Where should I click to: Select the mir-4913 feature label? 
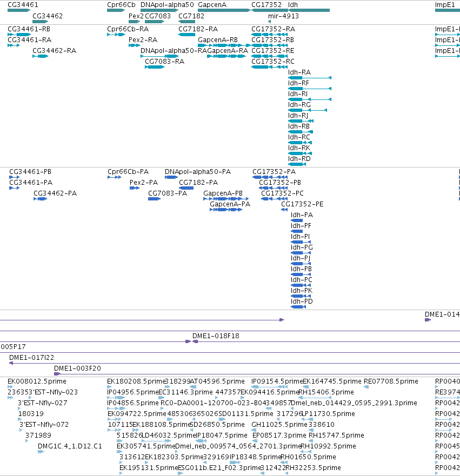point(283,16)
